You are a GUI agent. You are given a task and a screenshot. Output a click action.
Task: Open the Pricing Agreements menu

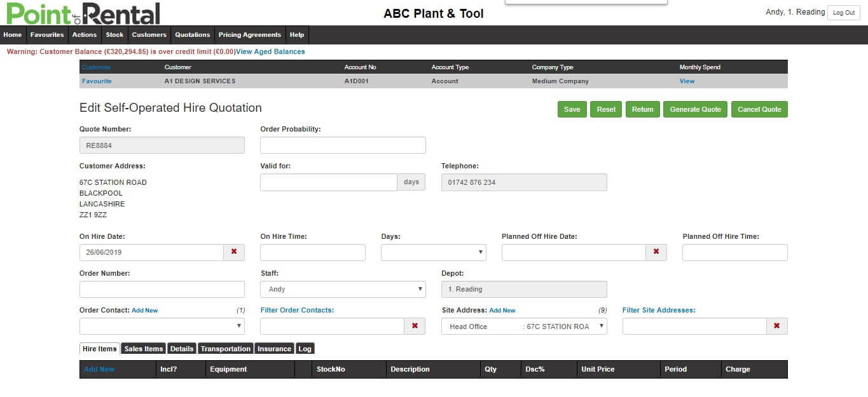click(250, 35)
